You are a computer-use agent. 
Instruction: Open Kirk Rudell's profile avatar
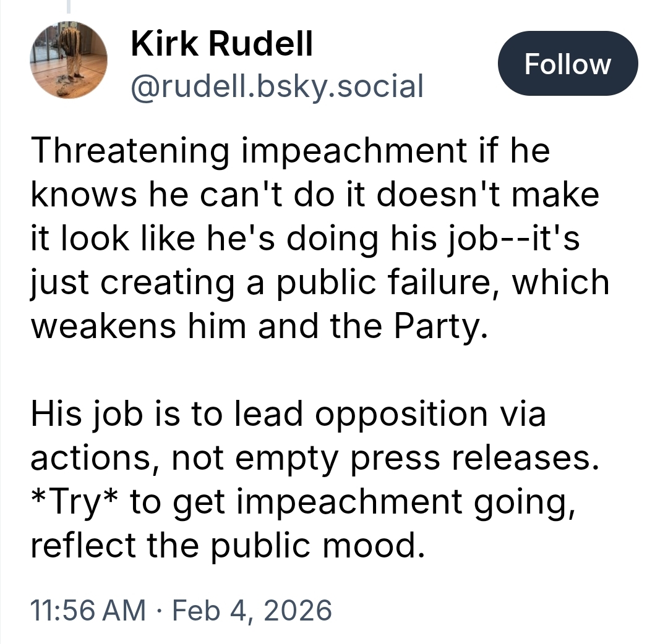tap(69, 60)
